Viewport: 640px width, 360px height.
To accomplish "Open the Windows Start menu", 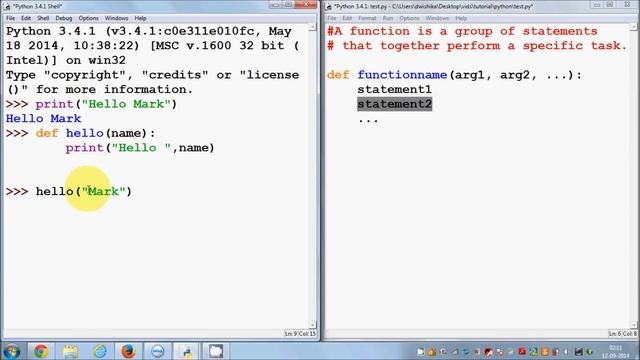I will point(11,351).
